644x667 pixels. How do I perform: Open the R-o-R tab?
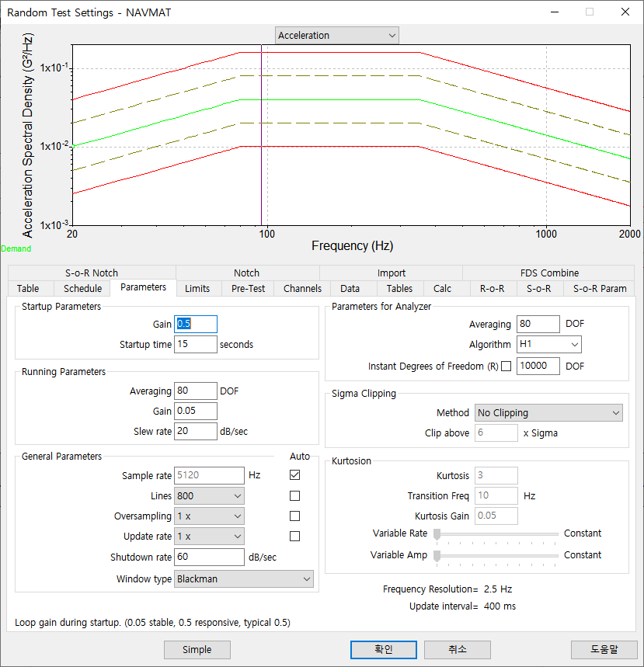point(493,288)
